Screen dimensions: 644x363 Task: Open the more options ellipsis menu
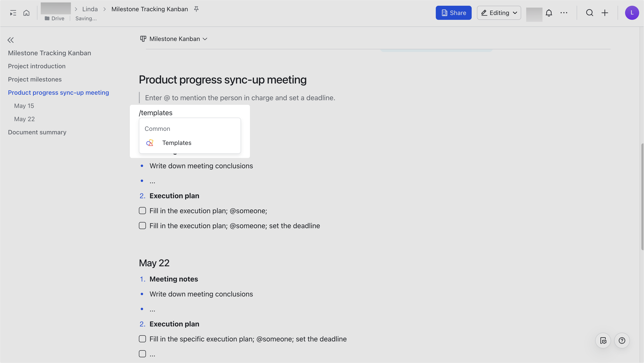(564, 13)
